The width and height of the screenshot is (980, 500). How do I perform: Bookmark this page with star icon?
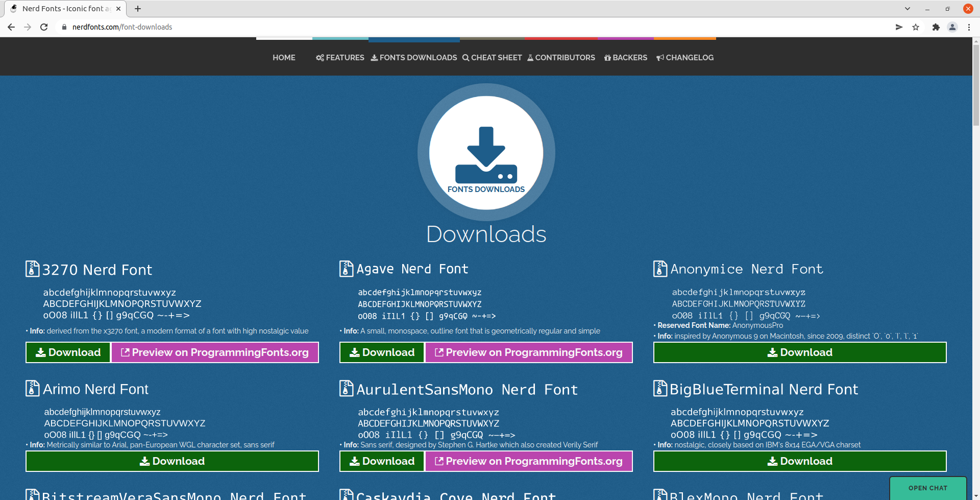point(916,27)
